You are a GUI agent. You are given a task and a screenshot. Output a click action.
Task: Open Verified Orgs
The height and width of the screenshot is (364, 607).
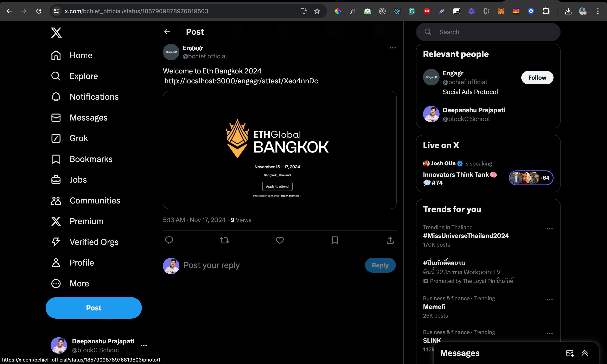click(85, 242)
